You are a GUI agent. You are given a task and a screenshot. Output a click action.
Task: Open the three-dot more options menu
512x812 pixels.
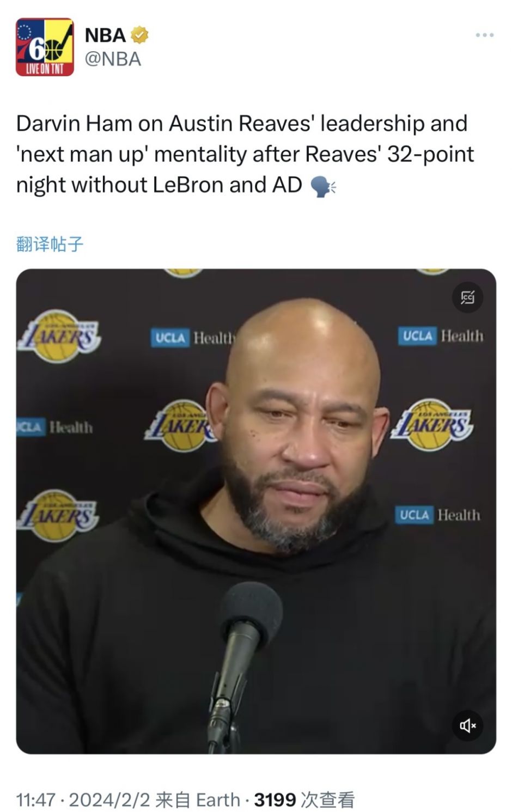tap(484, 35)
